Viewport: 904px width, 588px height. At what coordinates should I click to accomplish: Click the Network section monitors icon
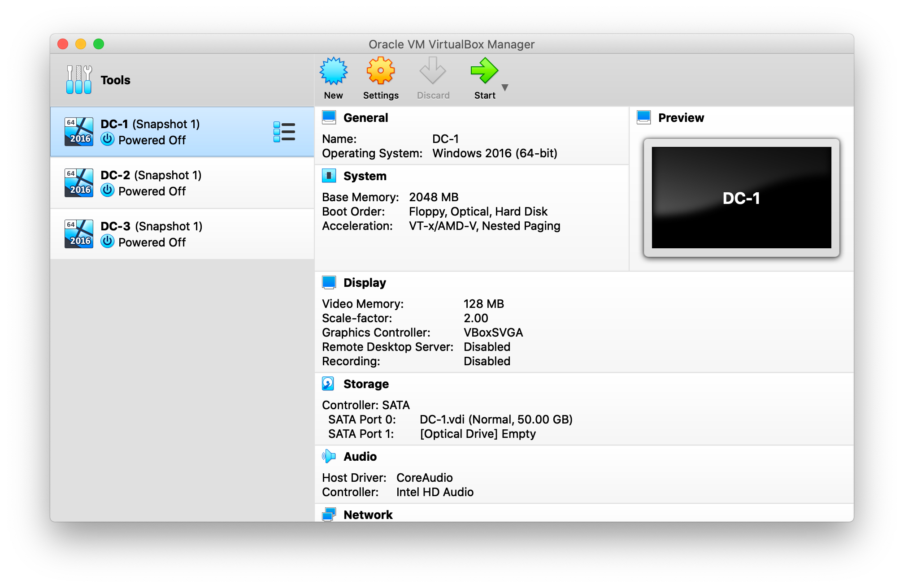(328, 514)
